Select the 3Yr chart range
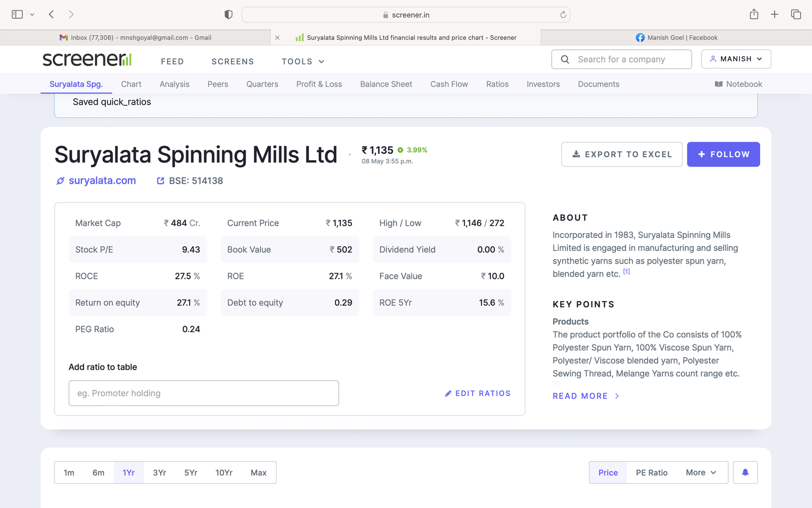Screen dimensions: 812x508 point(159,472)
